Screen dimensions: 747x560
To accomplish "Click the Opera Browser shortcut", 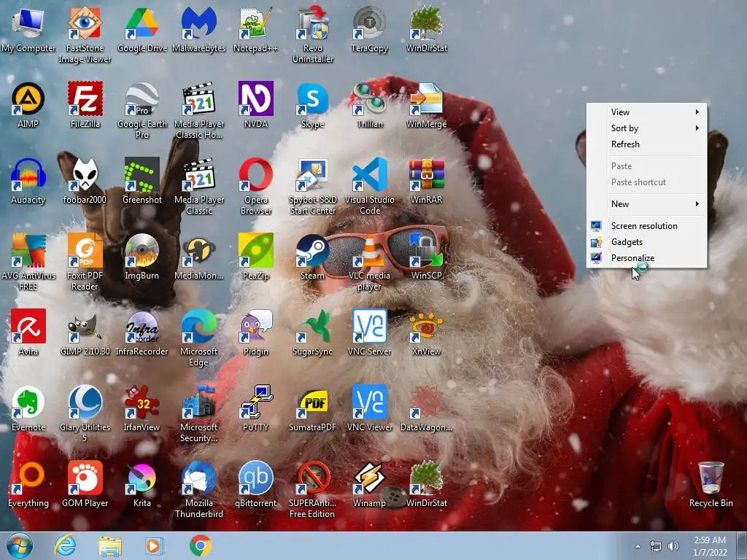I will 255,186.
